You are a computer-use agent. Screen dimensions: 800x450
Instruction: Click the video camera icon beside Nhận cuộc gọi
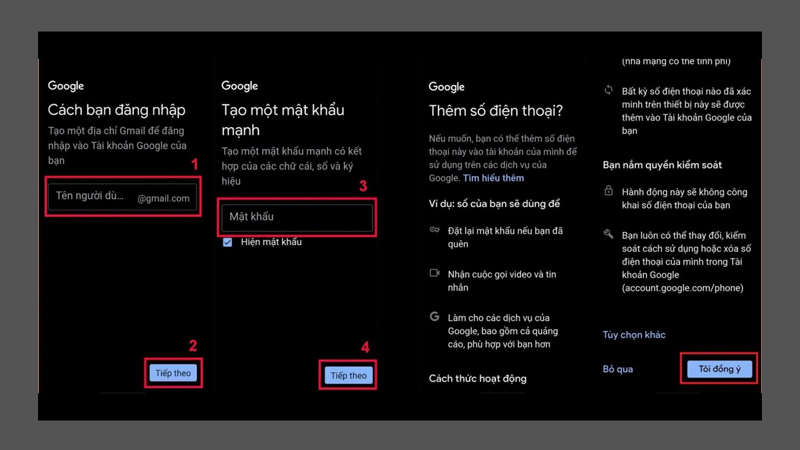[x=434, y=273]
